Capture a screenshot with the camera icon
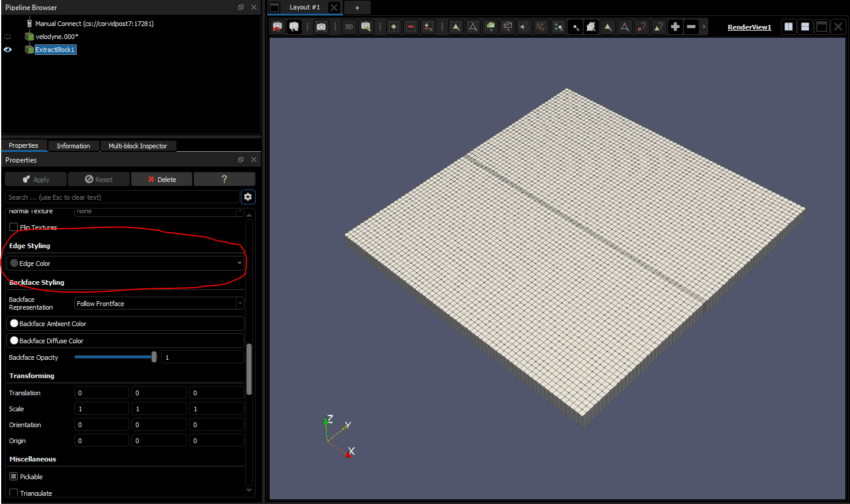The image size is (850, 504). pos(321,27)
